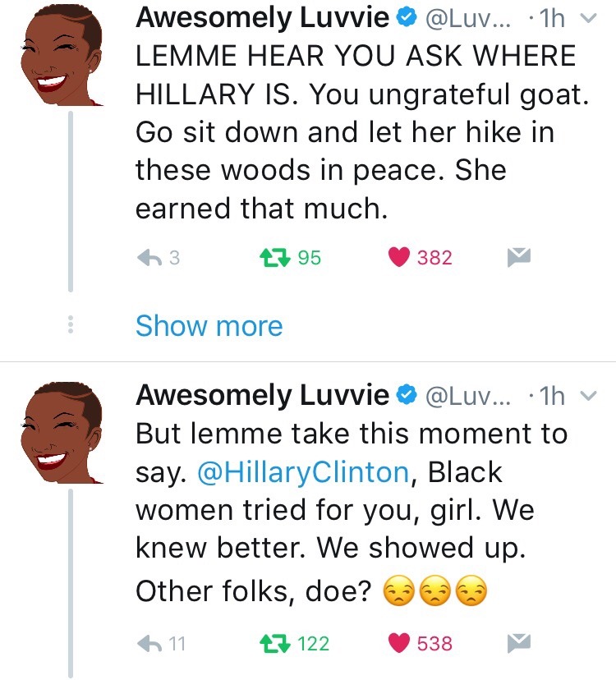Image resolution: width=616 pixels, height=680 pixels.
Task: Open the @HillaryClinton mention link
Action: tap(302, 472)
